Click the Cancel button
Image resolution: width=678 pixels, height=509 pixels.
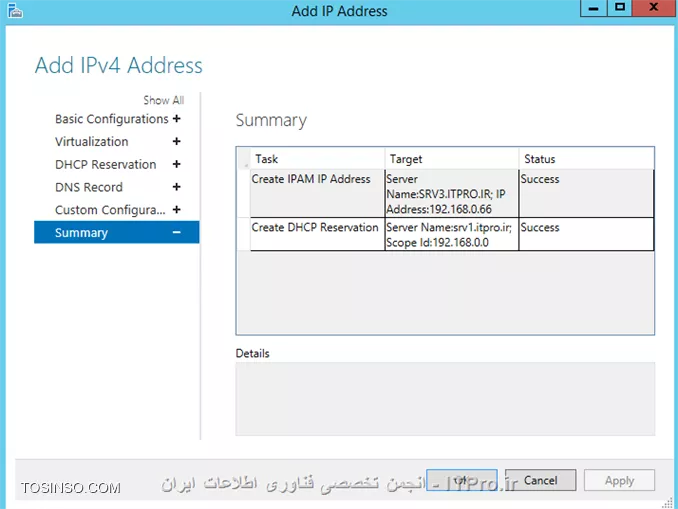tap(540, 480)
